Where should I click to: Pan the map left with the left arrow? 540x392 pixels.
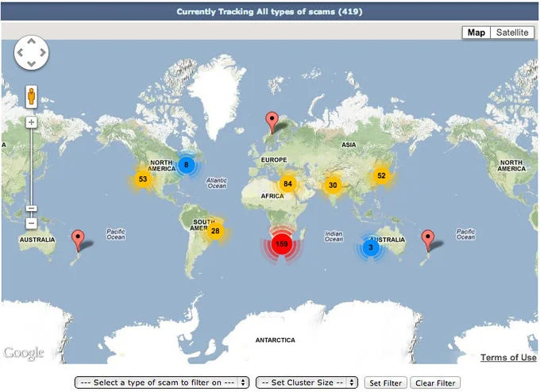tap(20, 52)
